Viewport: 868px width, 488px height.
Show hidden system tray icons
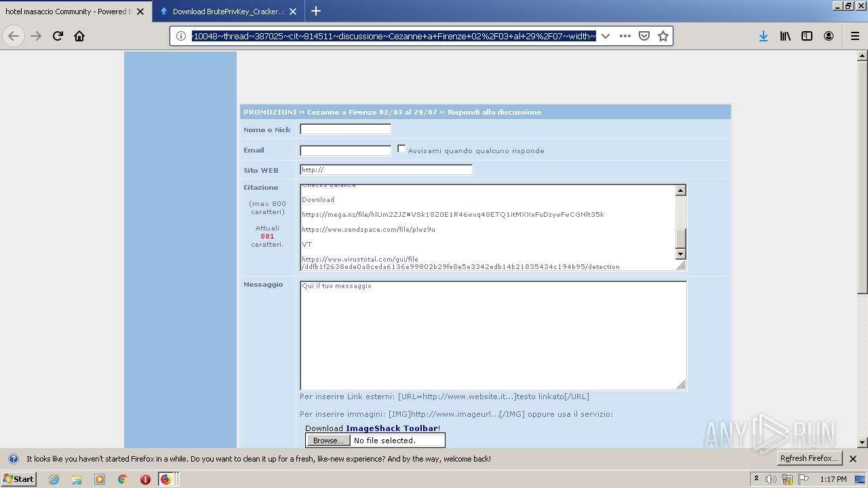(756, 479)
